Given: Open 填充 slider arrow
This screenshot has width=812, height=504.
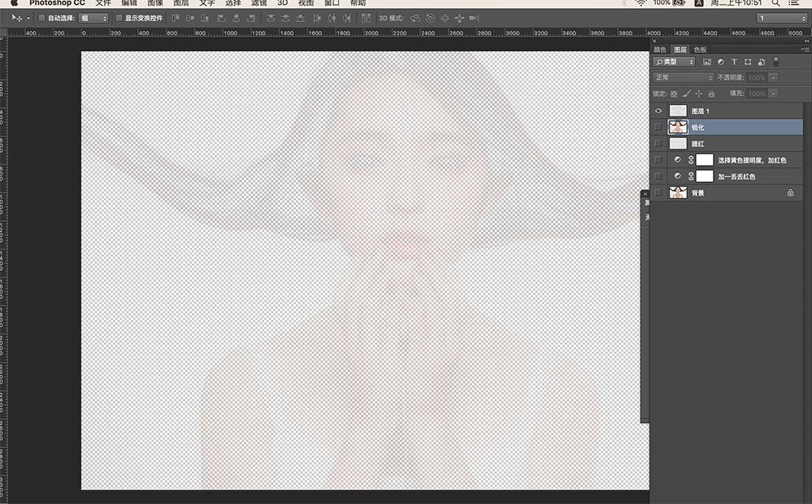Looking at the screenshot, I should click(x=773, y=93).
